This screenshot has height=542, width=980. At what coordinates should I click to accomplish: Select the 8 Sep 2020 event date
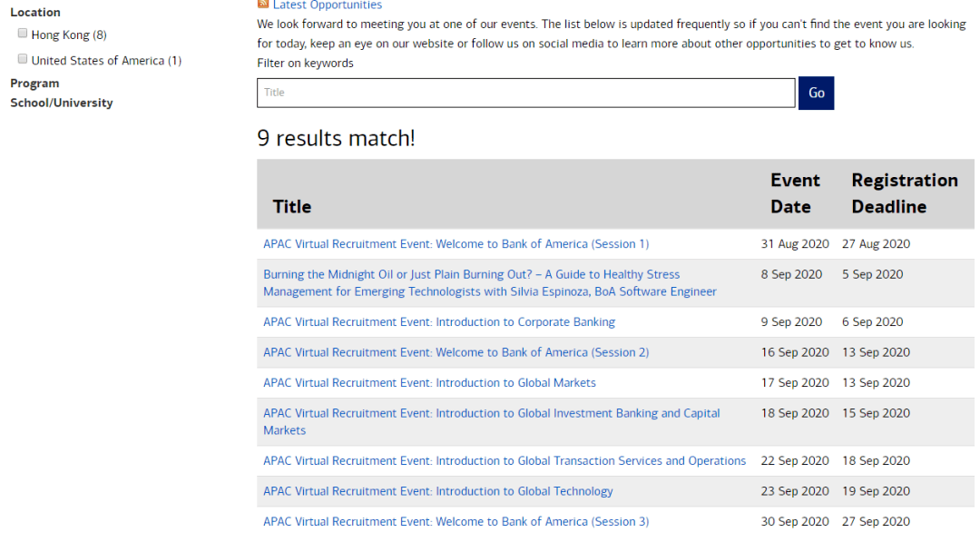[791, 274]
